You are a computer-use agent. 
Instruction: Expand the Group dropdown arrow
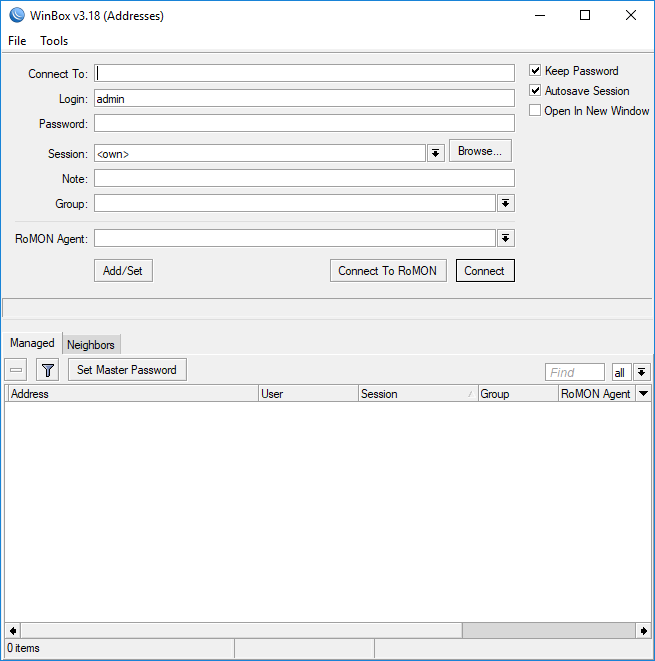click(506, 203)
